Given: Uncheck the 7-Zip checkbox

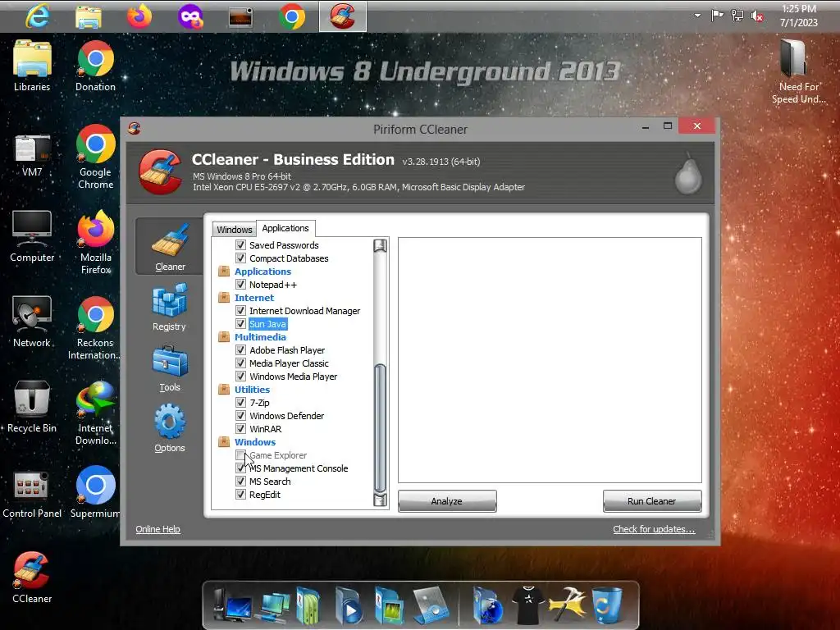Looking at the screenshot, I should [x=240, y=402].
